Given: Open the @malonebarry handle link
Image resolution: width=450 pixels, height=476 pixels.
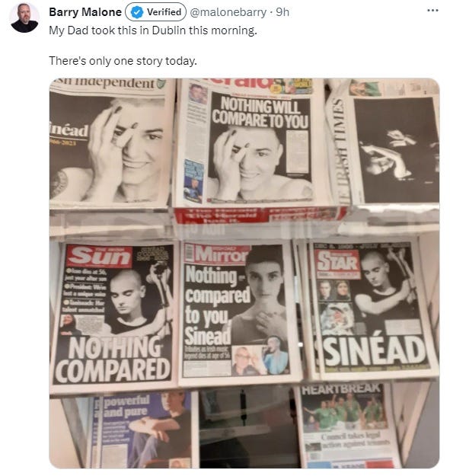Looking at the screenshot, I should click(228, 12).
